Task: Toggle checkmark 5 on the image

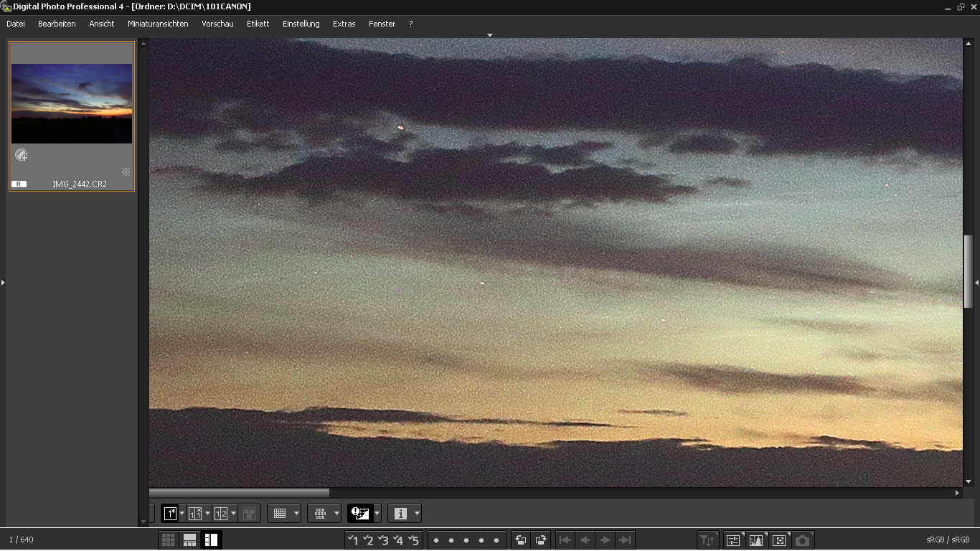Action: point(413,540)
